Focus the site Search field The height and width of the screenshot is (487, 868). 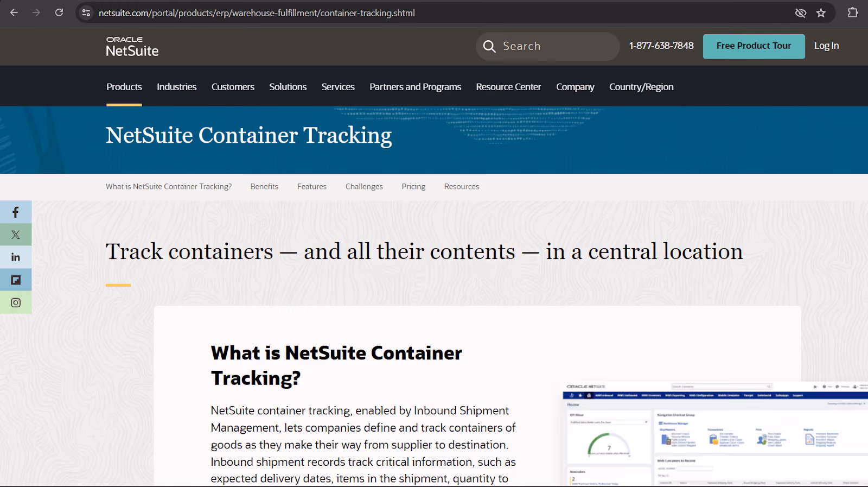548,46
